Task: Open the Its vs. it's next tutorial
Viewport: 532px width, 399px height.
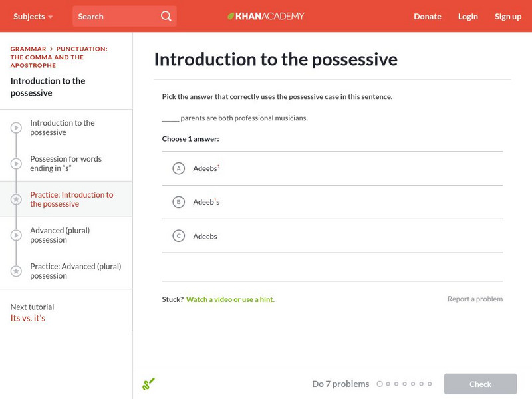Action: 28,318
